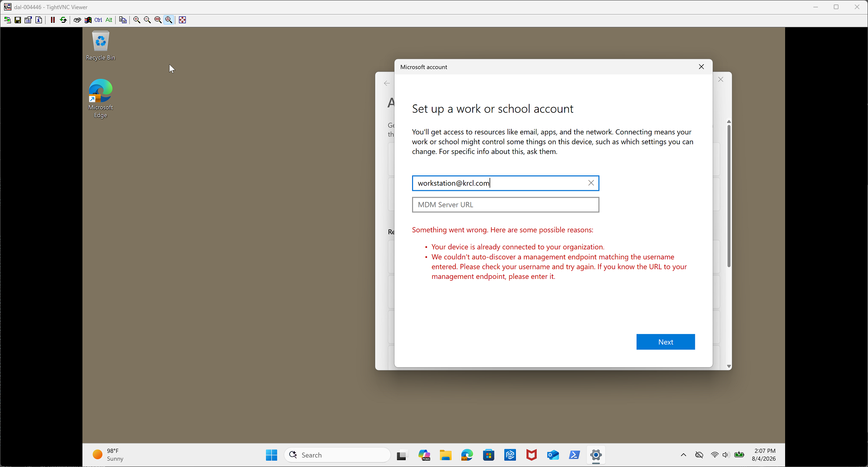This screenshot has width=868, height=467.
Task: Open TightVNC Connection Options
Action: [x=28, y=20]
